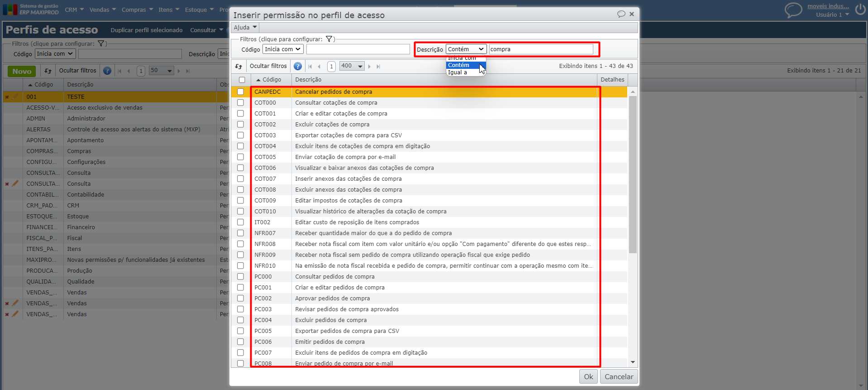Click pencil icon on second CONSULTA row

click(x=15, y=183)
